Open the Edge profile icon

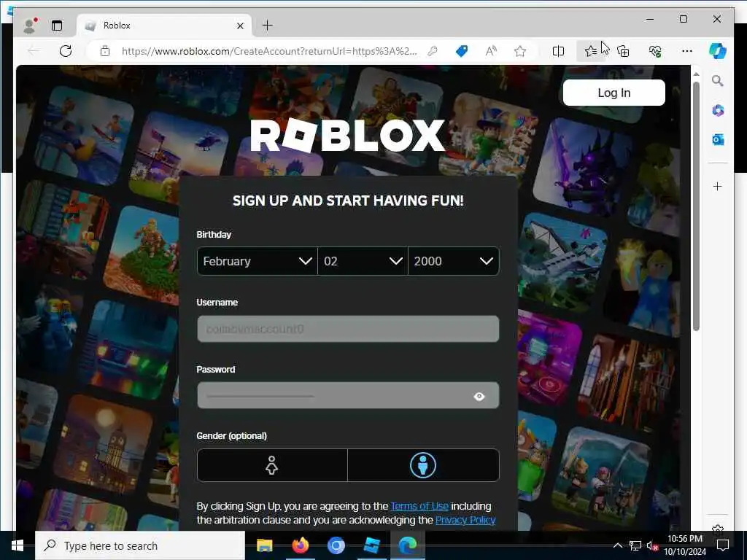click(30, 26)
